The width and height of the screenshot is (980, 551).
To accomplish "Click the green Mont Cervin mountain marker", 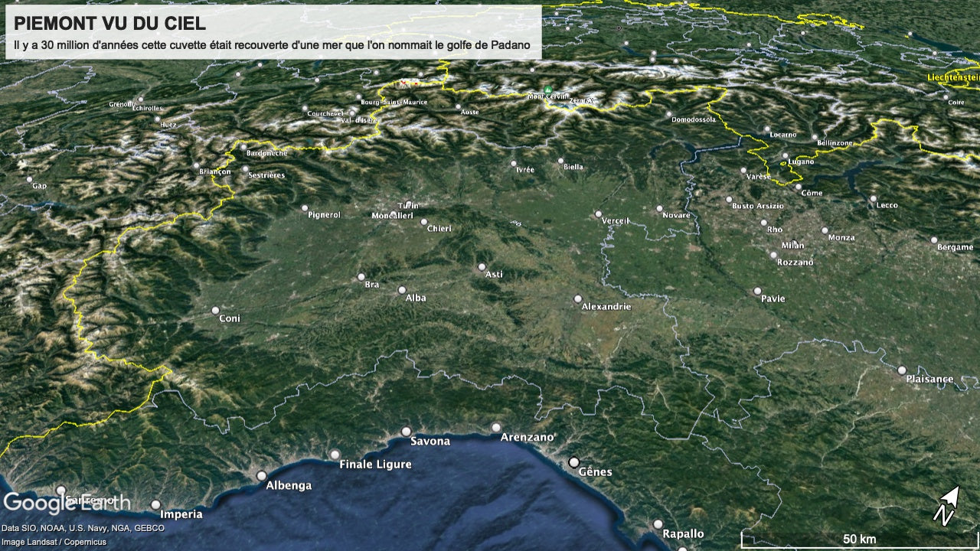I will tap(548, 90).
